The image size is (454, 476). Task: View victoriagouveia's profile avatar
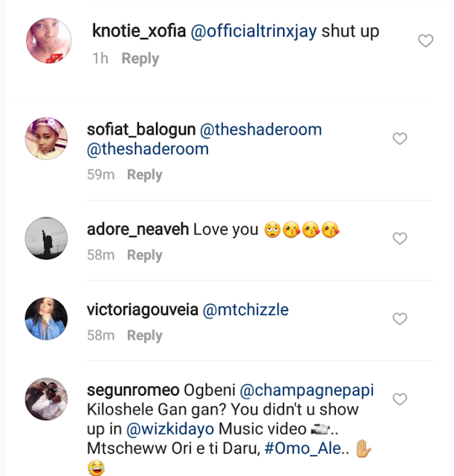[x=47, y=319]
